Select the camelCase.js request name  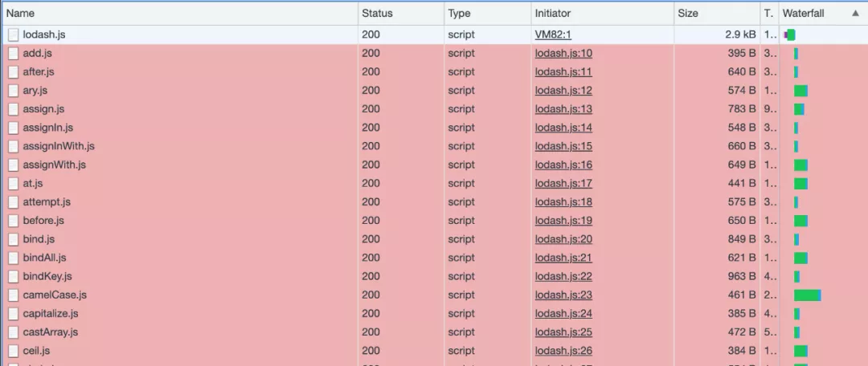[55, 295]
